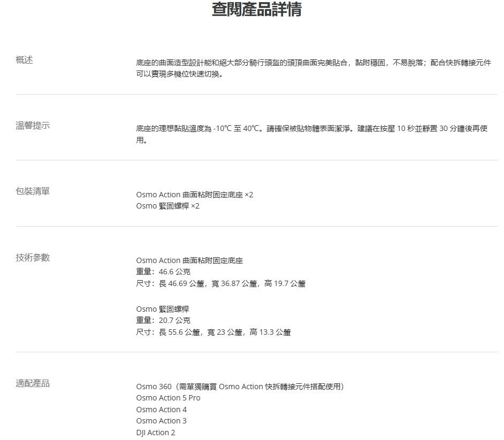Click the 查閱產品詳情 page heading

pyautogui.click(x=256, y=10)
